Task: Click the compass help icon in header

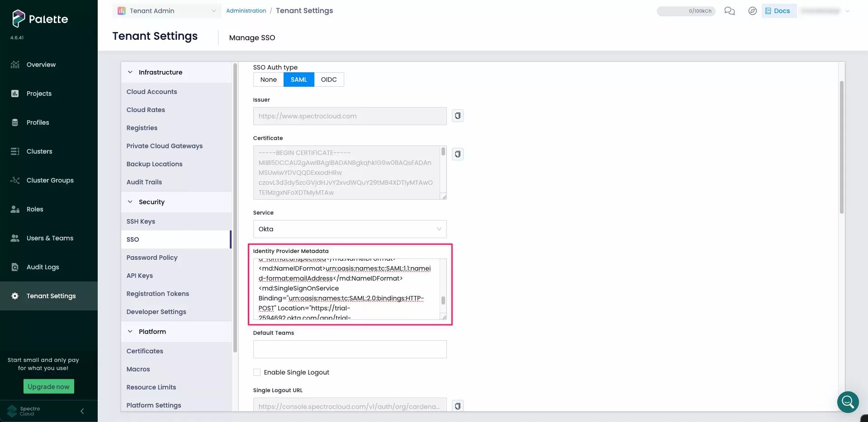Action: pyautogui.click(x=752, y=11)
